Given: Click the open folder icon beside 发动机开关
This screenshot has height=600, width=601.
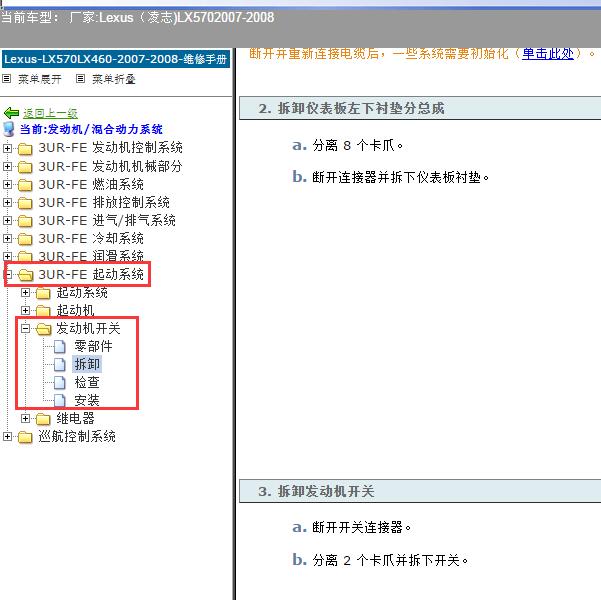Looking at the screenshot, I should click(x=44, y=329).
